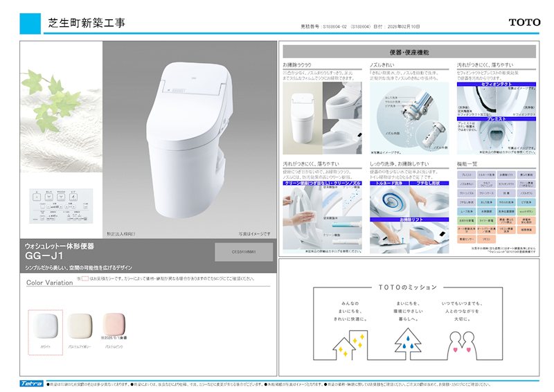Click the first プレミスト tag in 機能一覧

click(x=467, y=175)
